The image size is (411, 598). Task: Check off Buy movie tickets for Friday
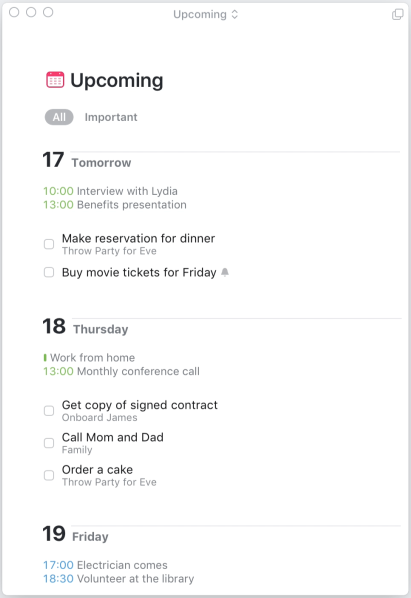49,272
